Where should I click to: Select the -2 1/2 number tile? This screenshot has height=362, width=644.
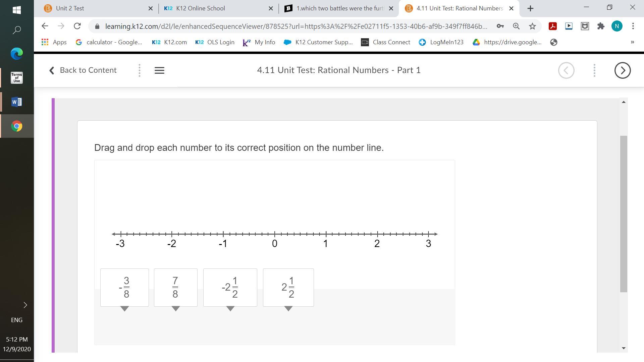[230, 287]
